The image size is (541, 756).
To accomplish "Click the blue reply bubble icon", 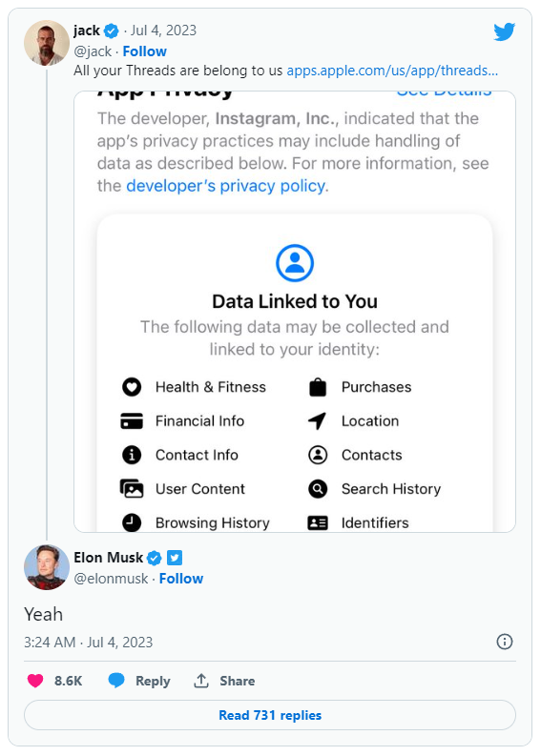I will coord(116,681).
